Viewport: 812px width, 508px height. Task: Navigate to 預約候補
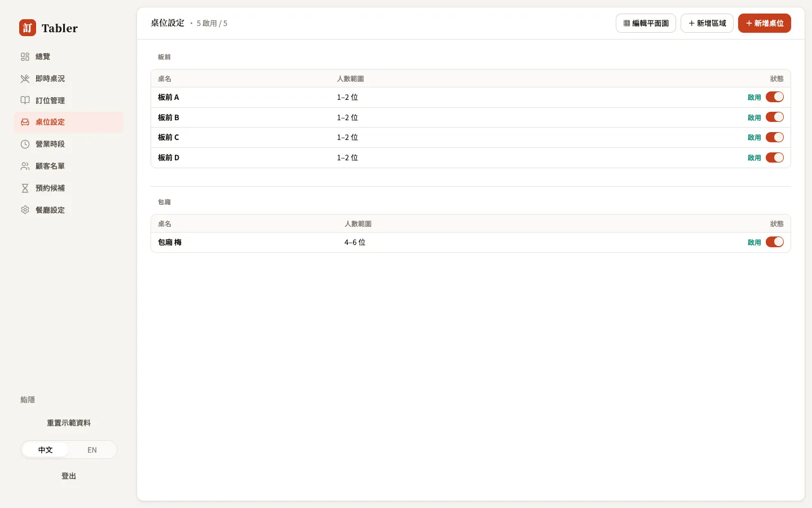point(68,188)
